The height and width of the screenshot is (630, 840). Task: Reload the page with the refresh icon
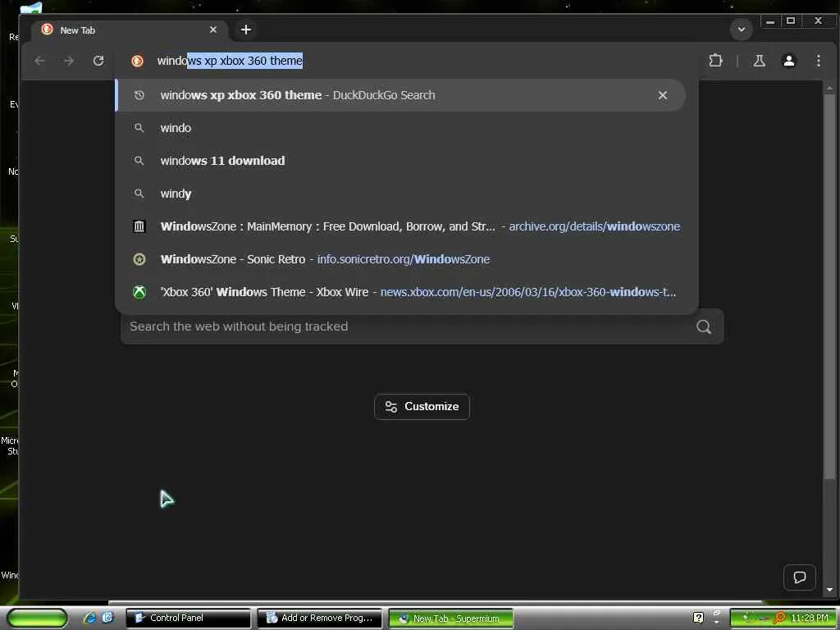[x=98, y=61]
